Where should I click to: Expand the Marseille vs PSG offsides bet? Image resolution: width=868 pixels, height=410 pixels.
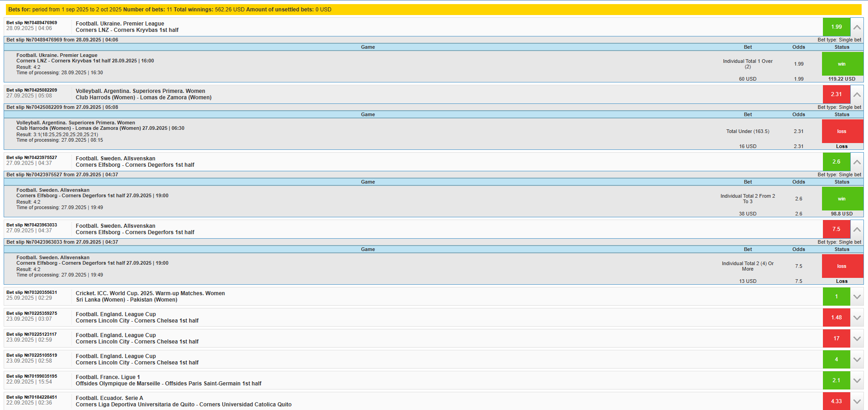[x=857, y=380]
